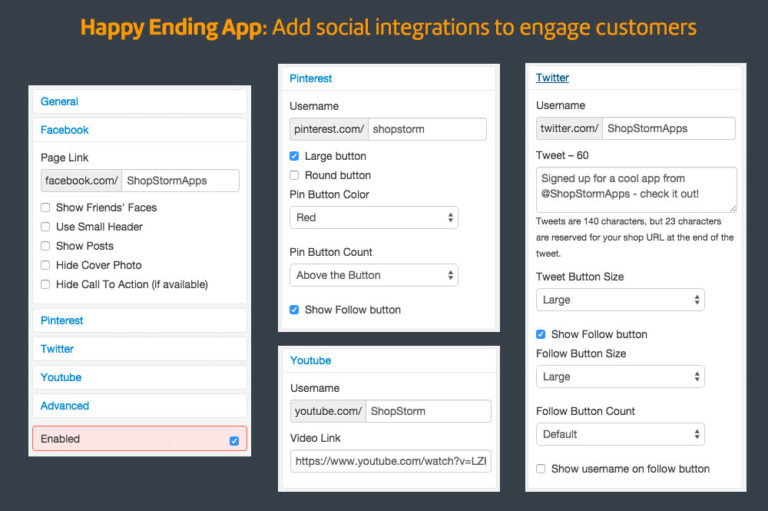Expand the Advanced section

64,406
